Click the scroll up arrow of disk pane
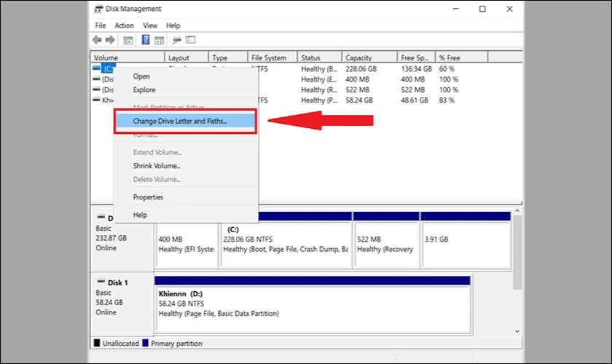The height and width of the screenshot is (364, 612). (517, 210)
